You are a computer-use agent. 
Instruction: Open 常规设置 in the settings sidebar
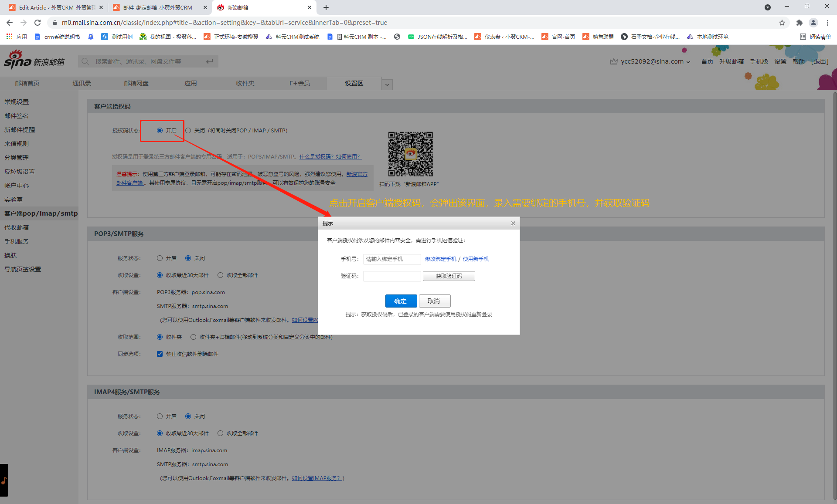(17, 102)
